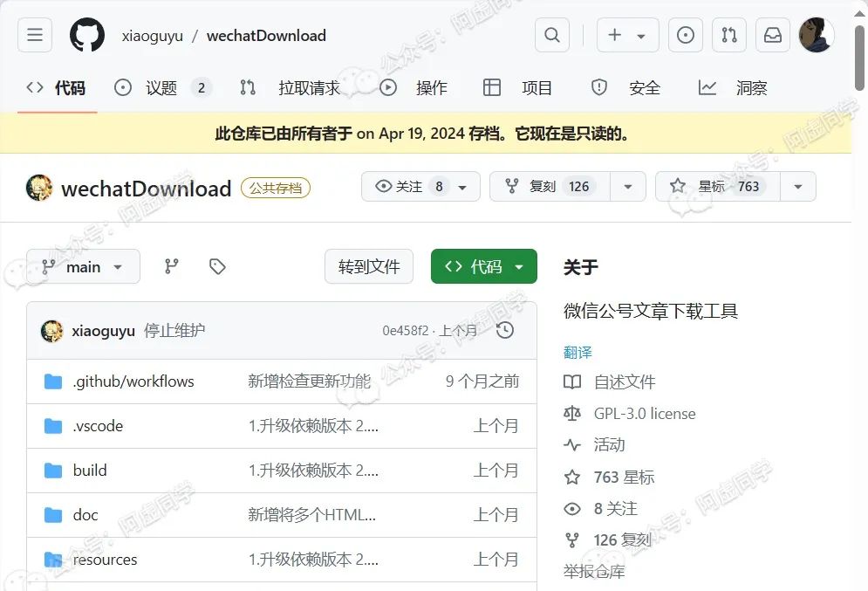Open xiaoguyu commit author link
Viewport: 868px width, 591px height.
pos(103,331)
